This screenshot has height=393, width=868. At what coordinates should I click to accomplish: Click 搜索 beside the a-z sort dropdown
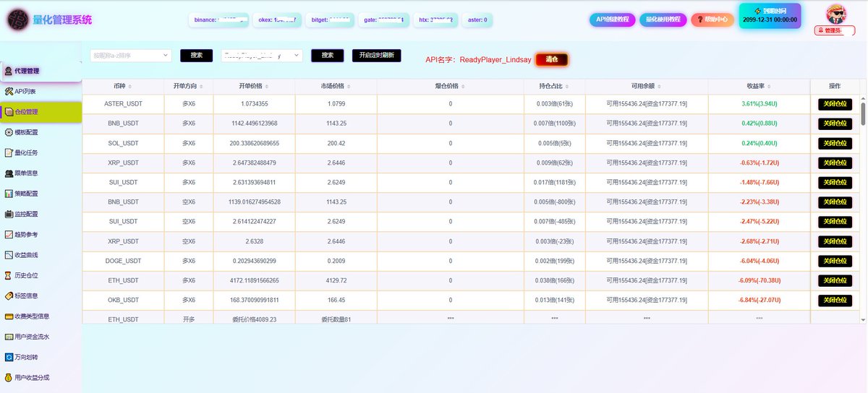(x=196, y=55)
